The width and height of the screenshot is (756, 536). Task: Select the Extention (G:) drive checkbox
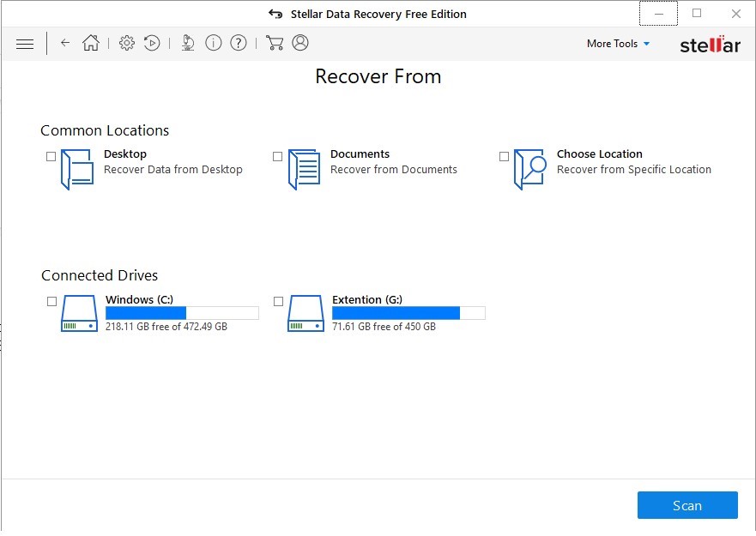pyautogui.click(x=279, y=302)
